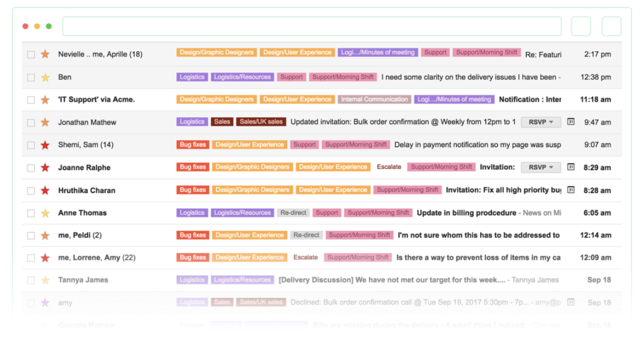Click the star on the Tannya James email
The width and height of the screenshot is (644, 348).
45,280
